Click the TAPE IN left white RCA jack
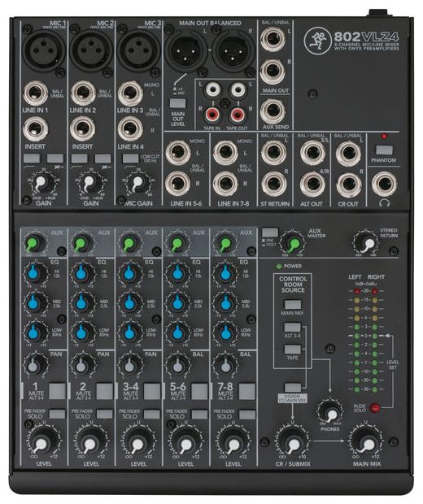 coord(212,89)
